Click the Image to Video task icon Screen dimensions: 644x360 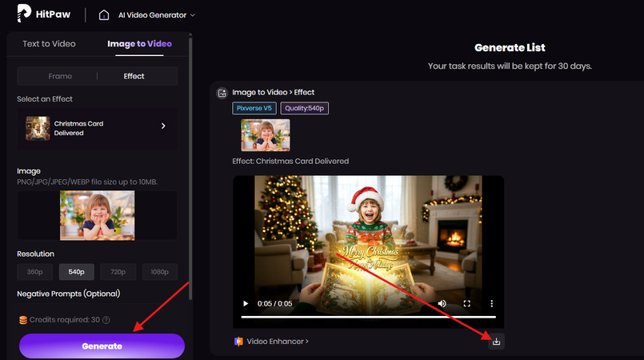(222, 93)
